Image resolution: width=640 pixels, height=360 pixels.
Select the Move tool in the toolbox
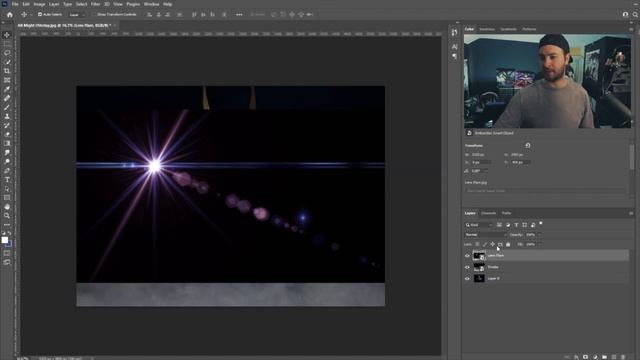coord(7,35)
